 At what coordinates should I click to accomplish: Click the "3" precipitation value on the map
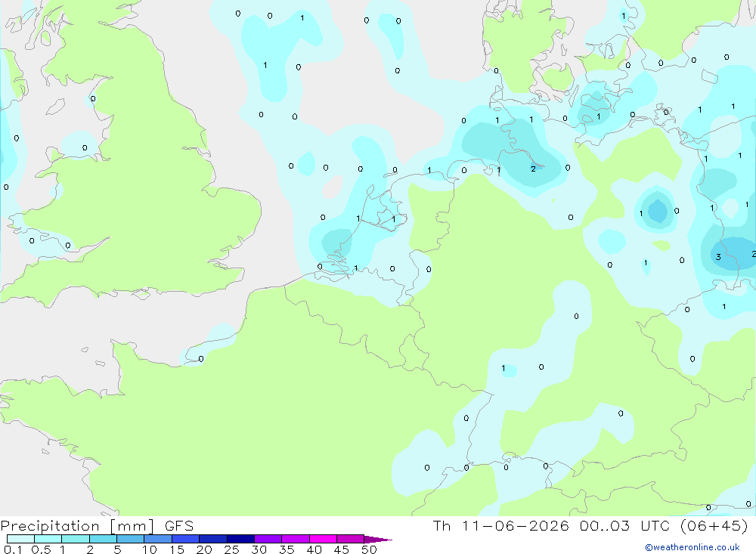(x=718, y=257)
